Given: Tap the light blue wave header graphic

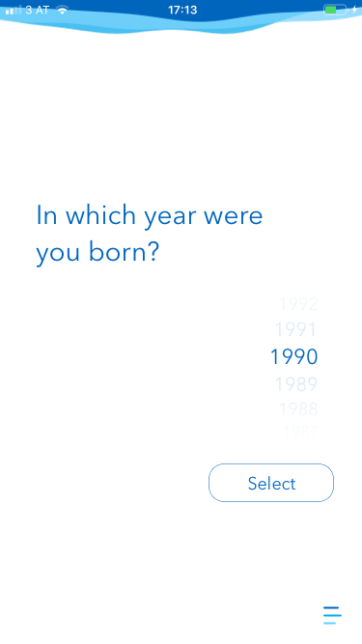Looking at the screenshot, I should (181, 25).
